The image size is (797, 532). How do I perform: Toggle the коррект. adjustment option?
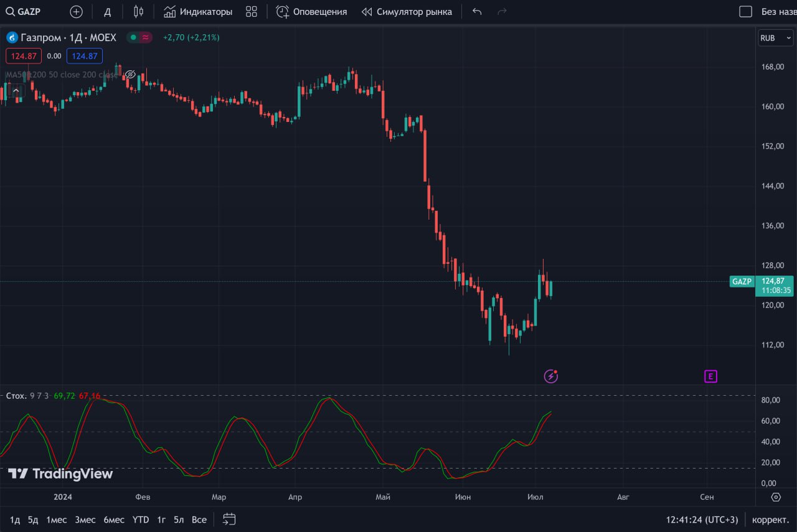coord(770,520)
